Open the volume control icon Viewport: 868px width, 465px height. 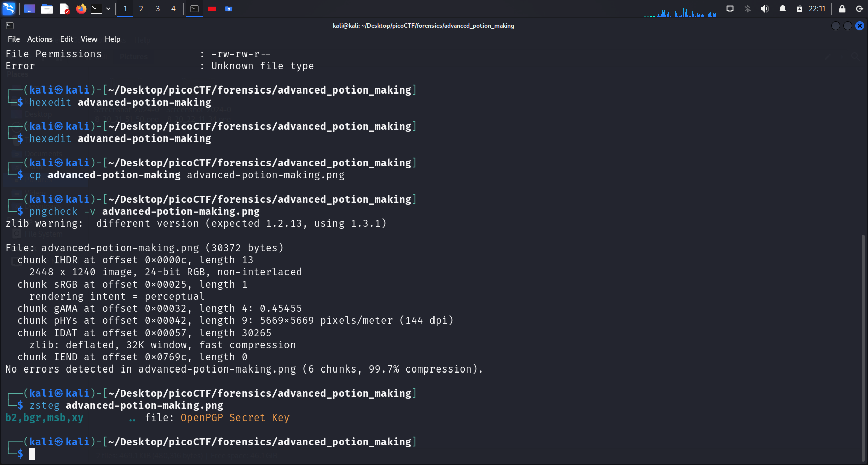click(x=765, y=9)
